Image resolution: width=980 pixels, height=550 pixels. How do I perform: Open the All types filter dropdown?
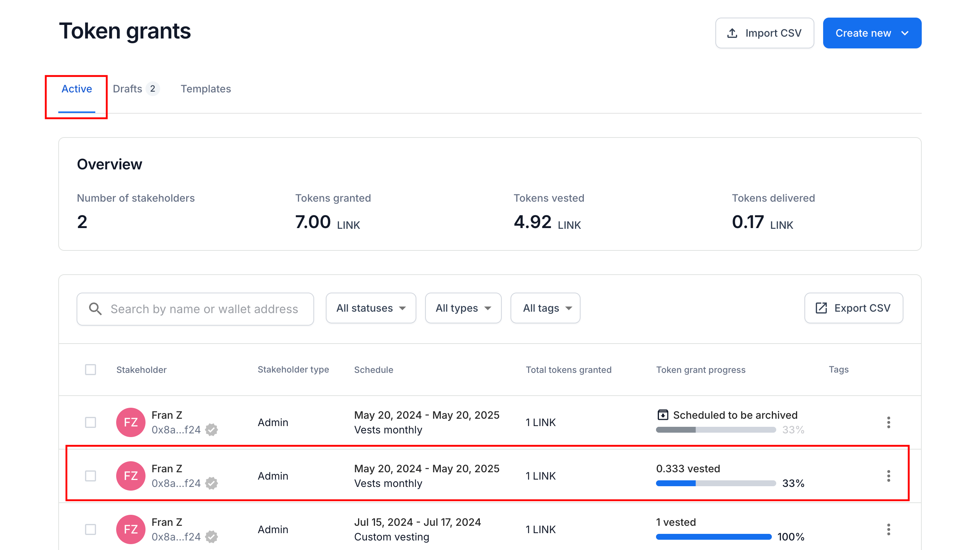(463, 308)
